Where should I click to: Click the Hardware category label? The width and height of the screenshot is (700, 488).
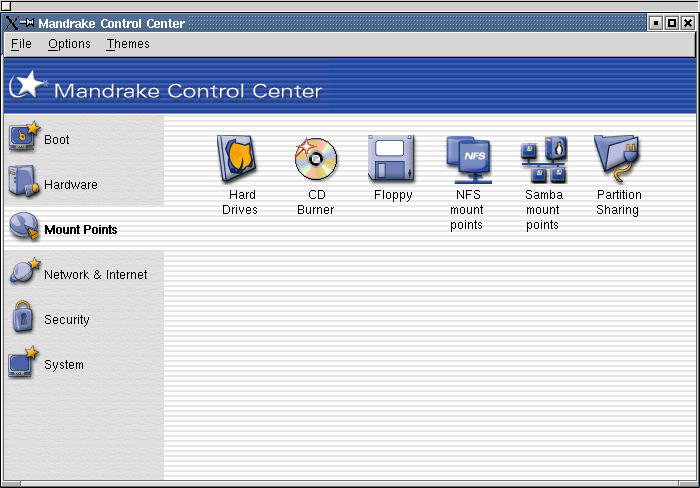(71, 185)
